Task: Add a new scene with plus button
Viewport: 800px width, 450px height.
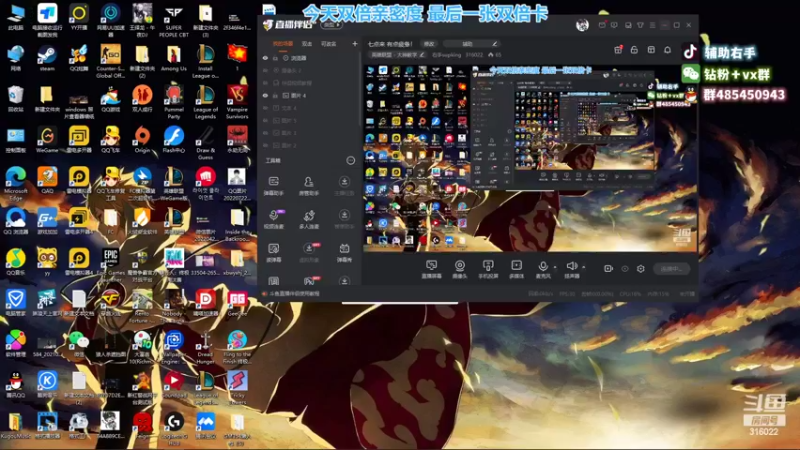Action: [x=355, y=44]
